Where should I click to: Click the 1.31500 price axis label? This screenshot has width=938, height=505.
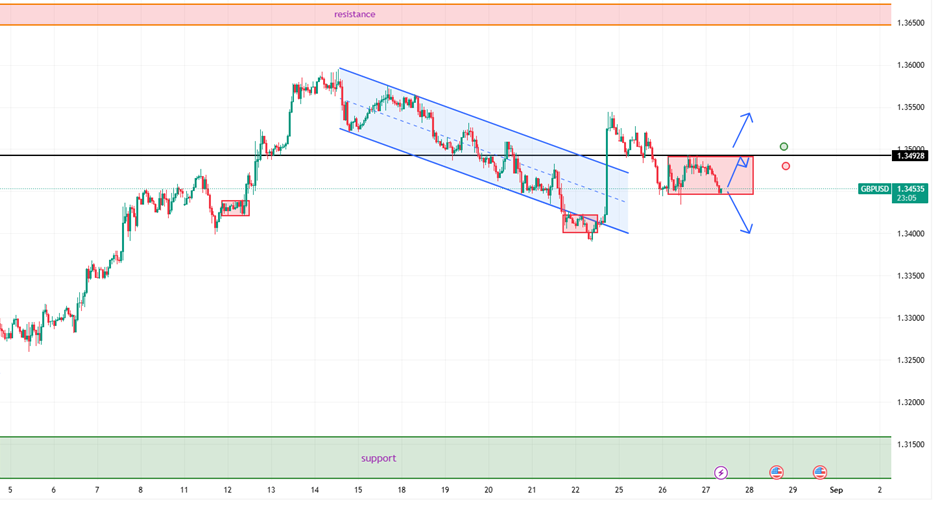click(x=910, y=445)
